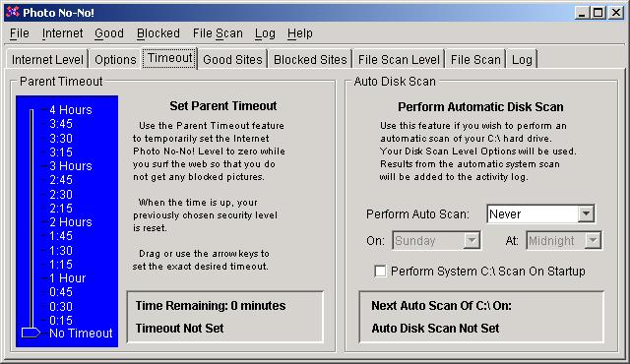
Task: Open the Perform Auto Scan dropdown arrow
Action: coord(586,213)
